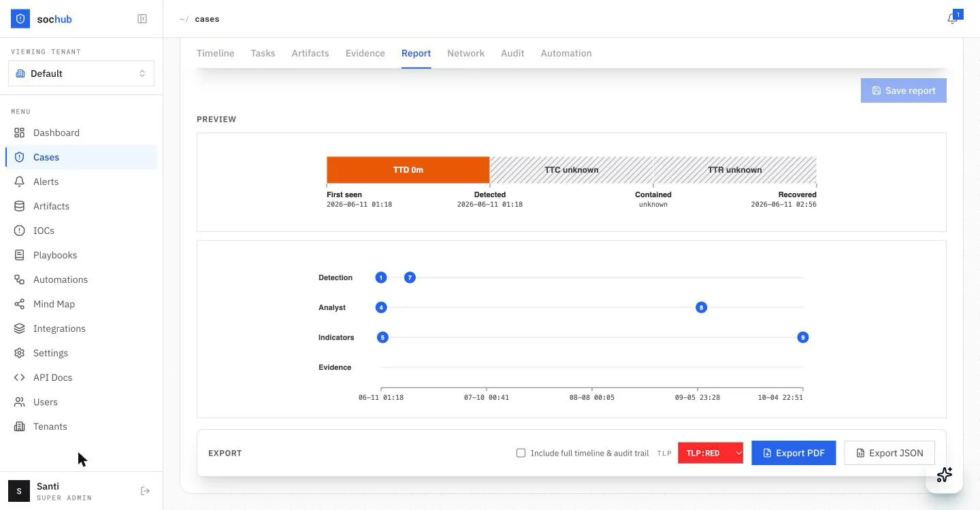Viewport: 980px width, 510px height.
Task: Go to the Network tab
Action: pos(465,53)
